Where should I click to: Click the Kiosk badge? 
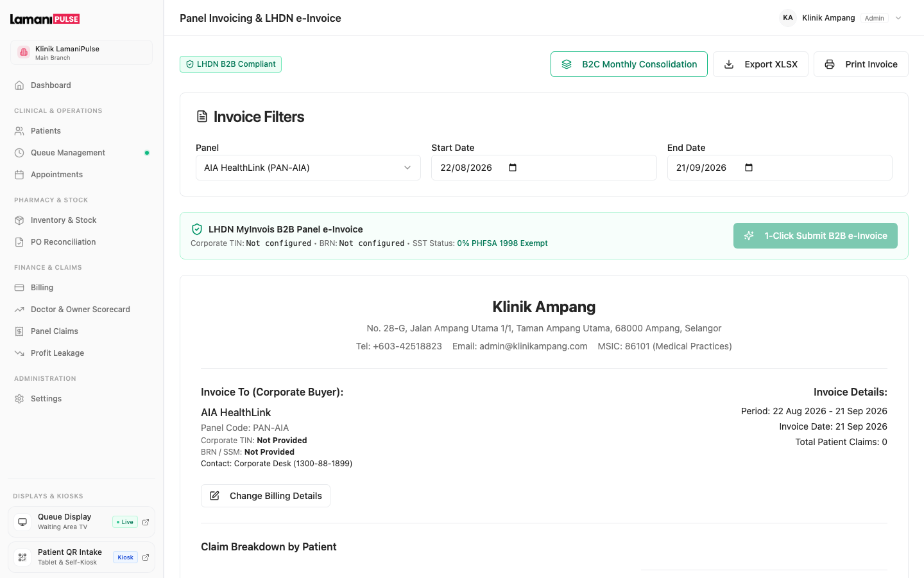pyautogui.click(x=125, y=557)
